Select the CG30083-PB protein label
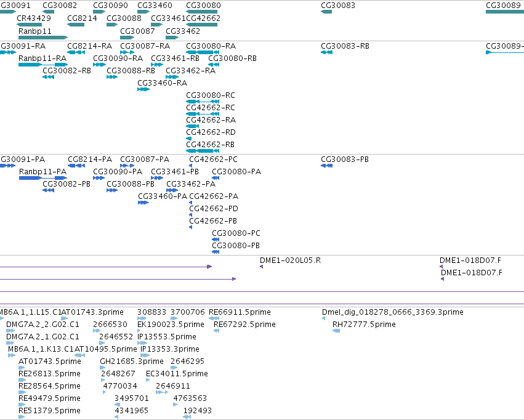This screenshot has height=420, width=524. [345, 160]
